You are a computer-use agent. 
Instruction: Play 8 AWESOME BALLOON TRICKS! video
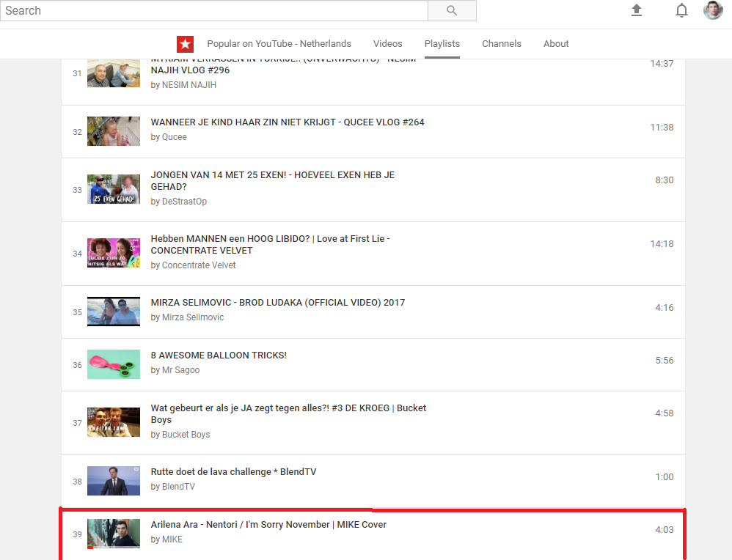219,355
